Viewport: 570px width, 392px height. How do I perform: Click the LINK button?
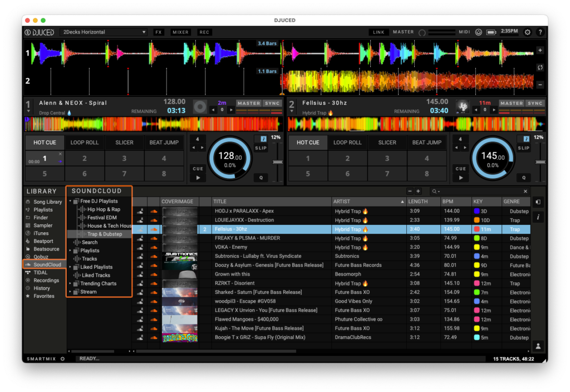(x=379, y=32)
